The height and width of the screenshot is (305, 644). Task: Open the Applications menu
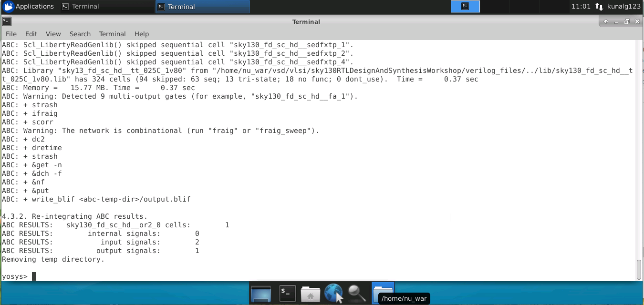point(30,6)
